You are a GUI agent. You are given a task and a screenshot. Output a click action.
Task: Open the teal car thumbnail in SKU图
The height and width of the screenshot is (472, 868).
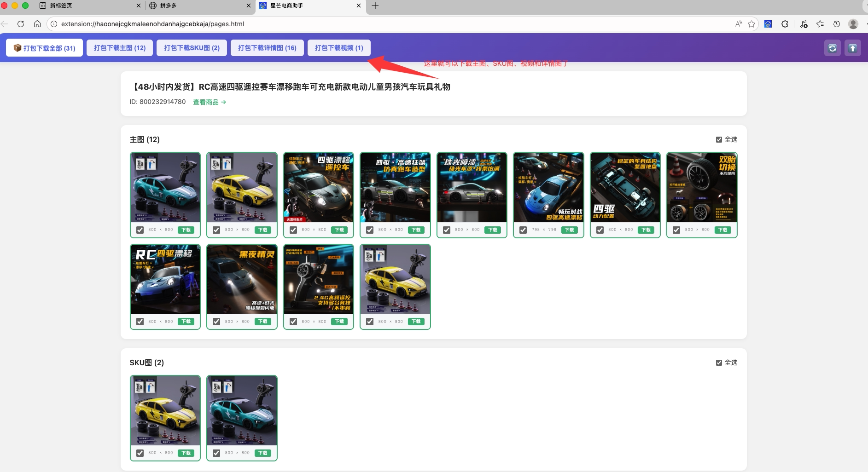[242, 410]
